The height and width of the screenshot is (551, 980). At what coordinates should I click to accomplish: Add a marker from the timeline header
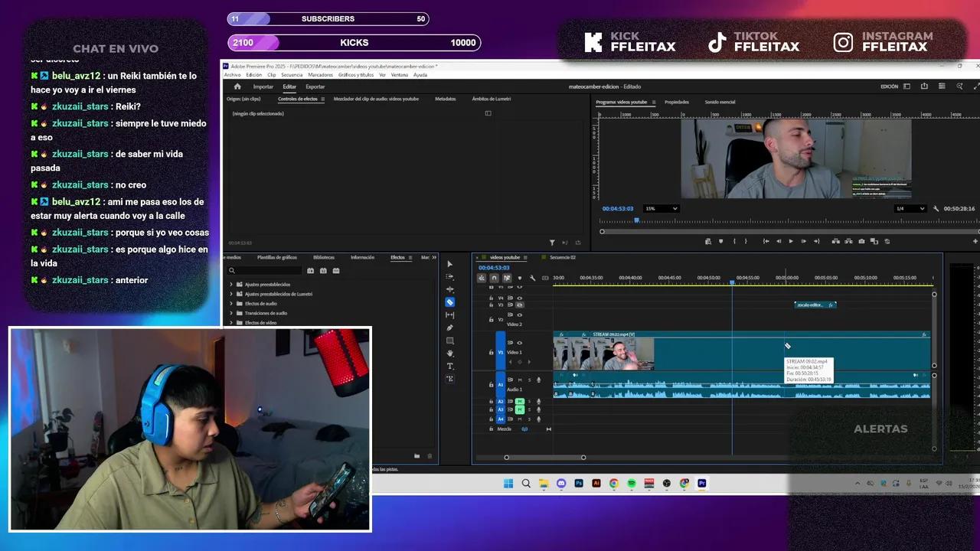pyautogui.click(x=520, y=278)
